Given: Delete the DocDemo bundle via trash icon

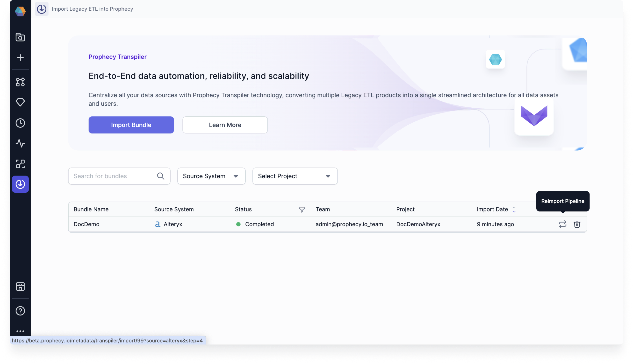Looking at the screenshot, I should coord(577,224).
